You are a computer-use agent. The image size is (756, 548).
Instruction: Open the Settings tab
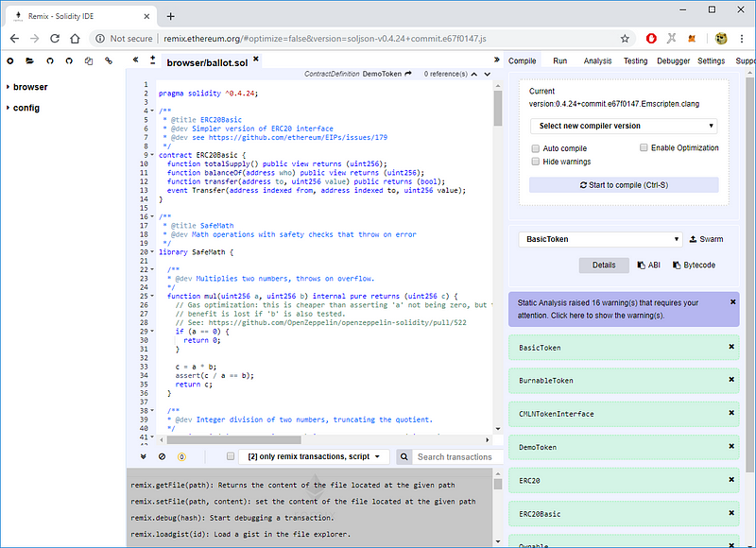tap(712, 60)
